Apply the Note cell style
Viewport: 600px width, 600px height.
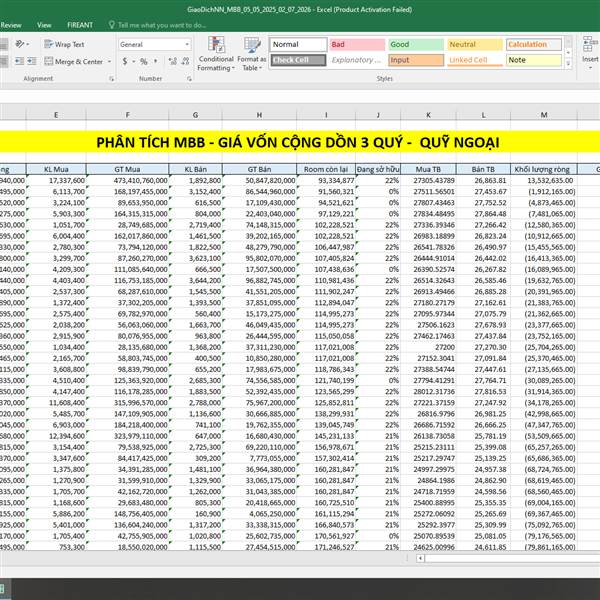point(534,60)
